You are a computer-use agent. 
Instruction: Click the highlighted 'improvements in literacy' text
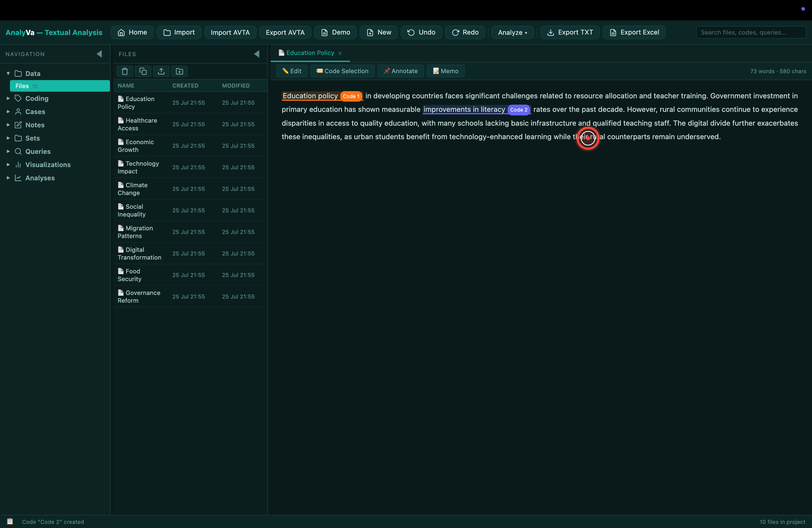[464, 109]
